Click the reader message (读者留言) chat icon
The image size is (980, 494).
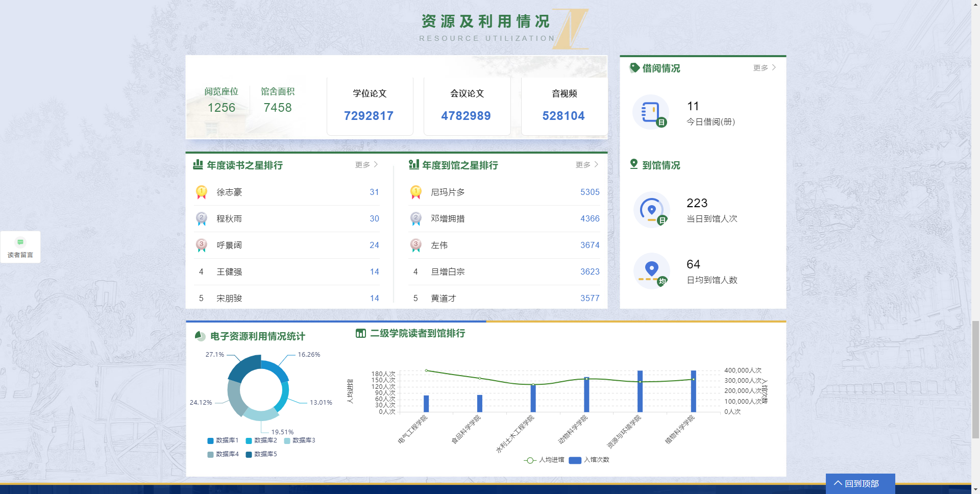(x=20, y=242)
